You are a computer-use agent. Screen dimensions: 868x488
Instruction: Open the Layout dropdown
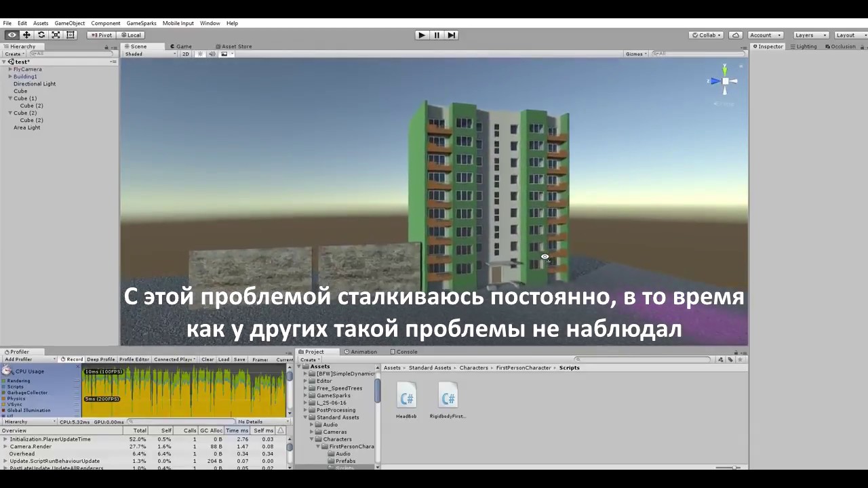(850, 35)
